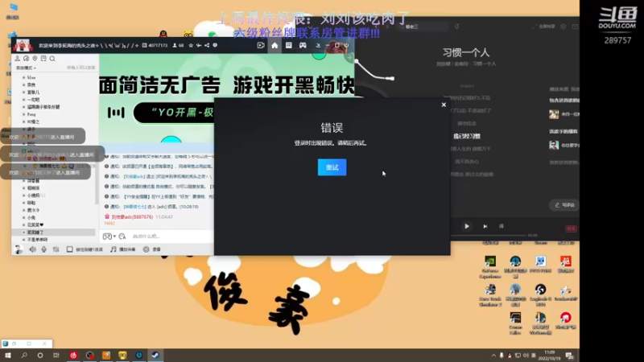The image size is (644, 362).
Task: Click the first playlist thumbnail in the music sidebar
Action: click(x=554, y=114)
